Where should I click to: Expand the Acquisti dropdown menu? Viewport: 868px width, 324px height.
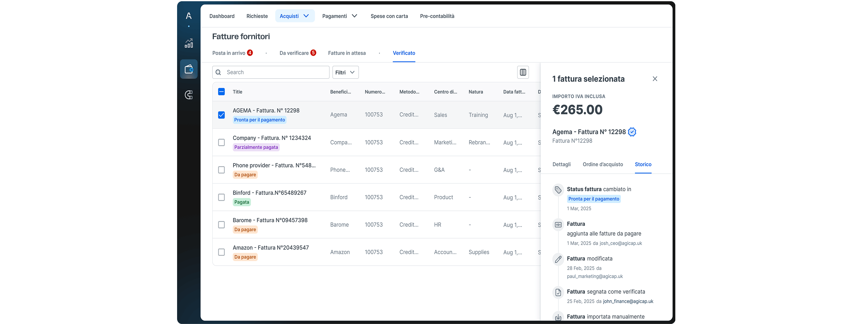click(x=295, y=16)
